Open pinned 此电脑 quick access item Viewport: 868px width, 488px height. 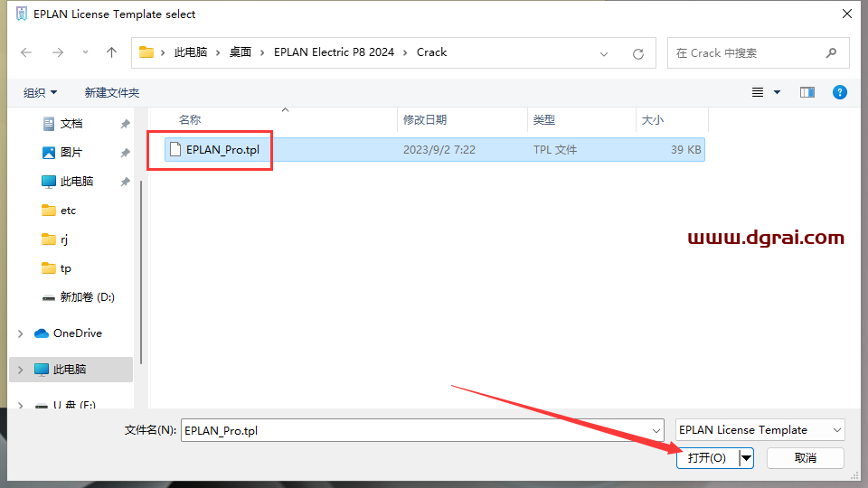[76, 182]
